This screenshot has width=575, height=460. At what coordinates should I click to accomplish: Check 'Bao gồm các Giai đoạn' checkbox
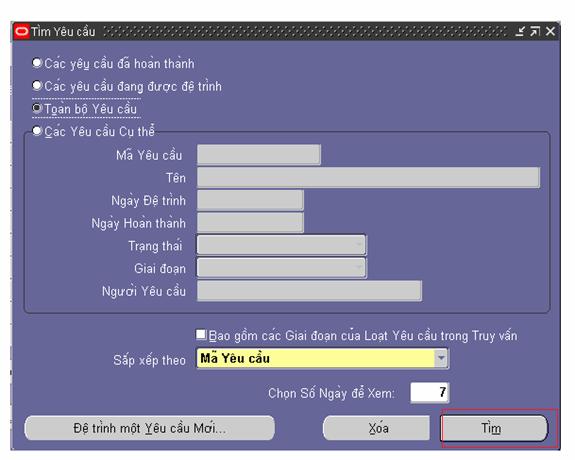[x=201, y=334]
